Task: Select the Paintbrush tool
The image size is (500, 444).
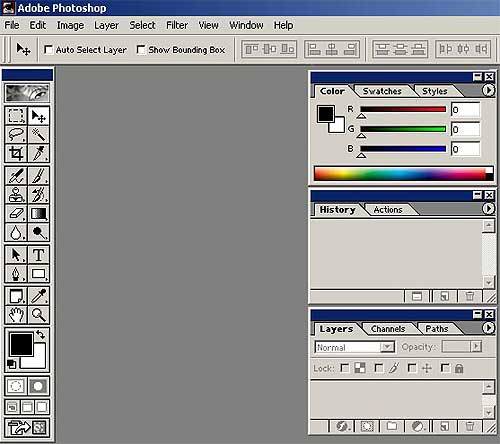Action: pyautogui.click(x=38, y=176)
